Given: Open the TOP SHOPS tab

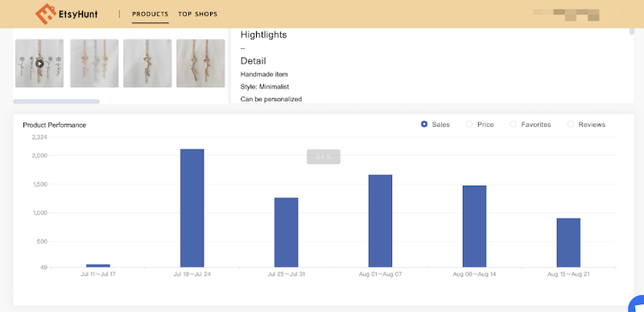Looking at the screenshot, I should click(x=197, y=14).
